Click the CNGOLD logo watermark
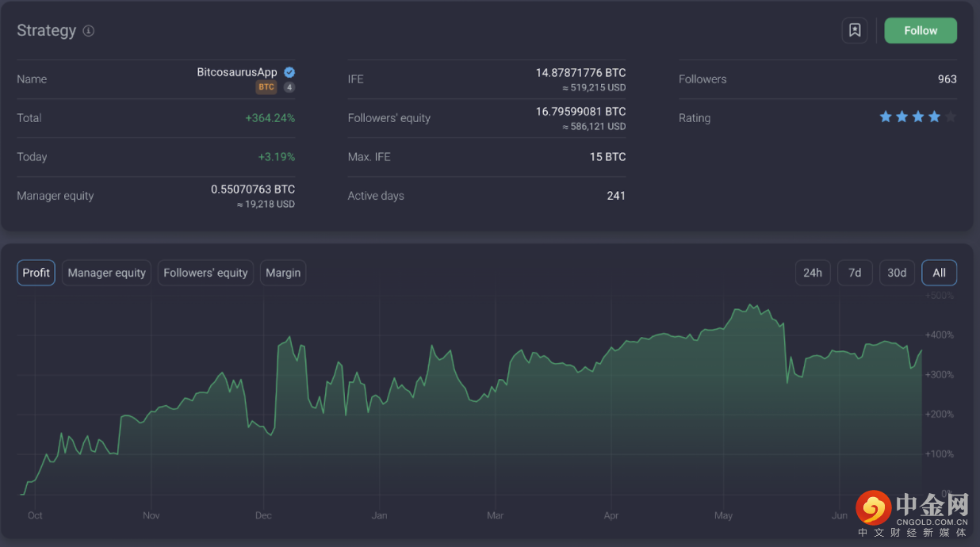 tap(913, 511)
